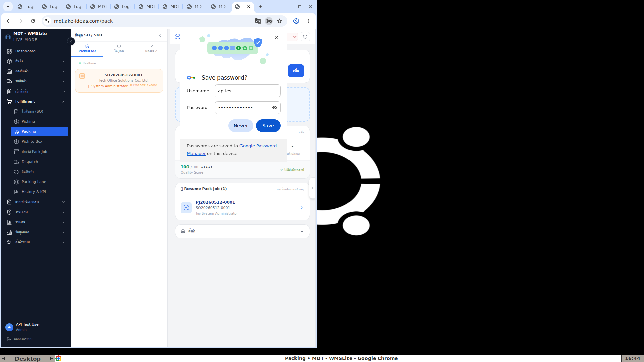The image size is (644, 362).
Task: Open Packing Lane in sidebar
Action: pos(40,182)
